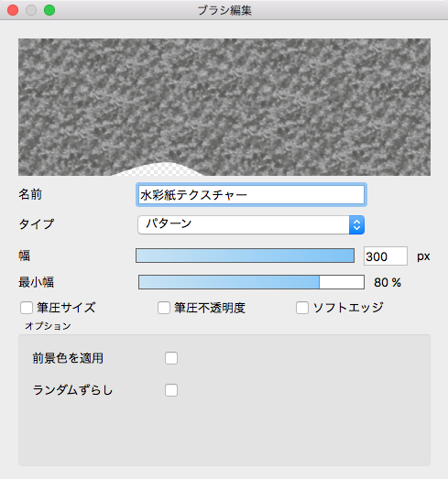
Task: Check the 前景色を適用 option
Action: point(171,358)
